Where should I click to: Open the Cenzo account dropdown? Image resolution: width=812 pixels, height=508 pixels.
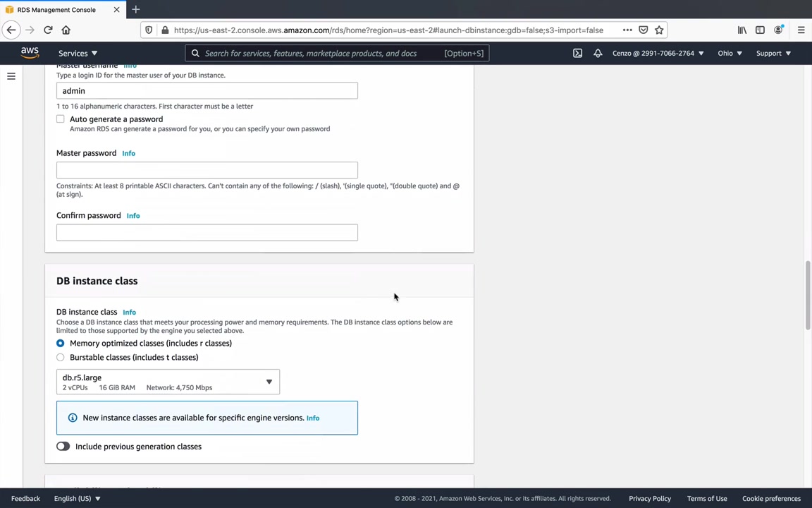[x=658, y=53]
